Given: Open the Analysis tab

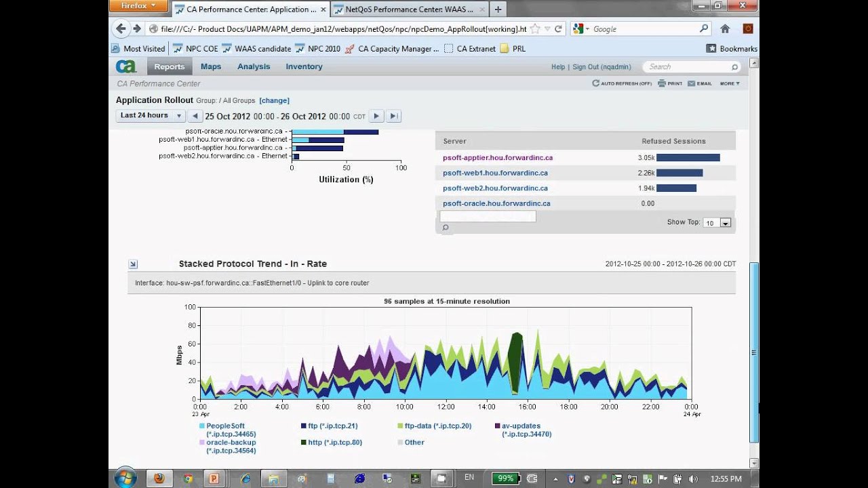Looking at the screenshot, I should [254, 66].
